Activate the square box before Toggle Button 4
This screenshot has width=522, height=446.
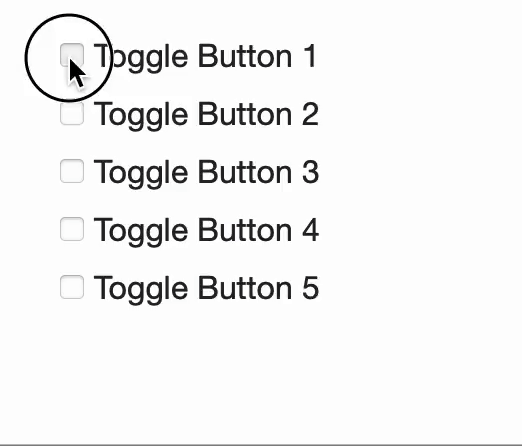tap(72, 229)
